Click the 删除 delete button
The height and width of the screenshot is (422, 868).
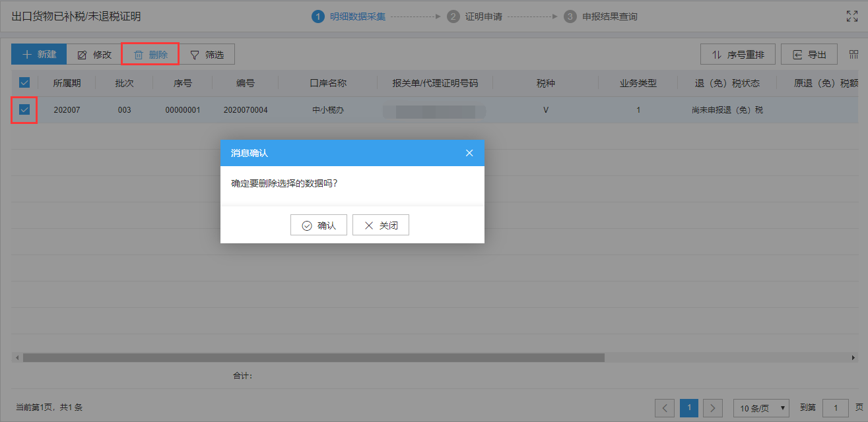click(150, 54)
